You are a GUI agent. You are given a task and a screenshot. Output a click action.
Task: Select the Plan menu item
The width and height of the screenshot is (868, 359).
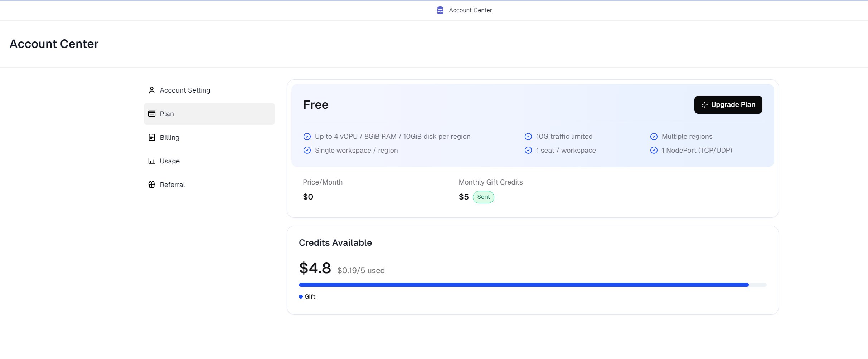(209, 114)
